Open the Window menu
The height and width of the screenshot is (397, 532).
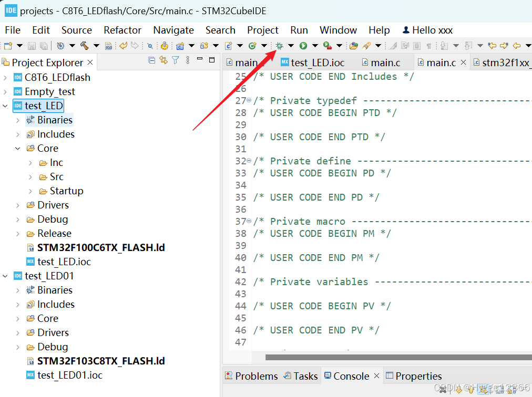[338, 30]
